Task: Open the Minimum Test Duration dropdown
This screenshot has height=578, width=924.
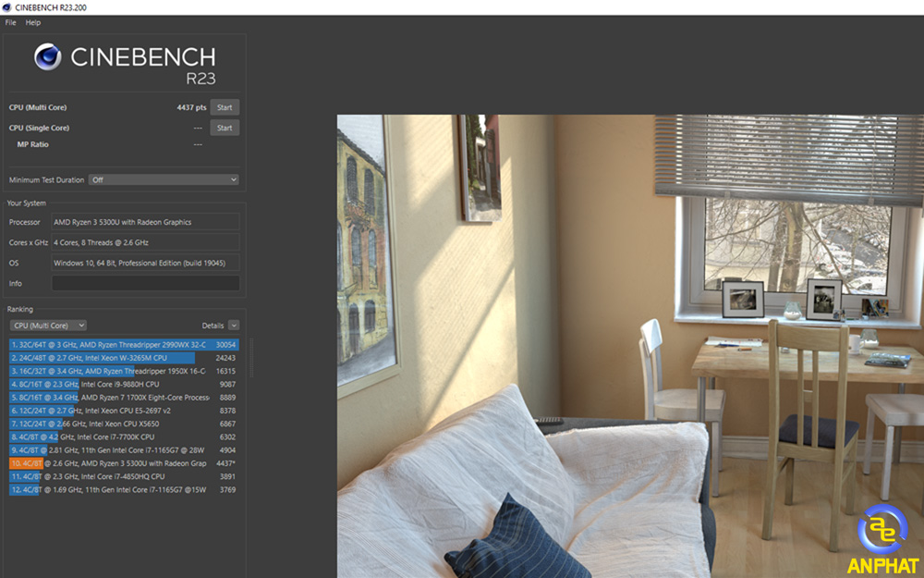Action: click(164, 180)
